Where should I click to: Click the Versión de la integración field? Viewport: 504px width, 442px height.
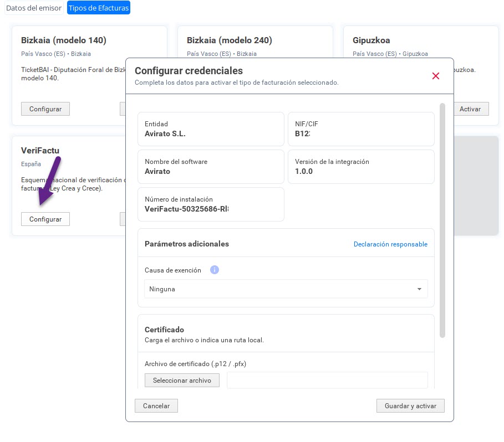pos(361,167)
